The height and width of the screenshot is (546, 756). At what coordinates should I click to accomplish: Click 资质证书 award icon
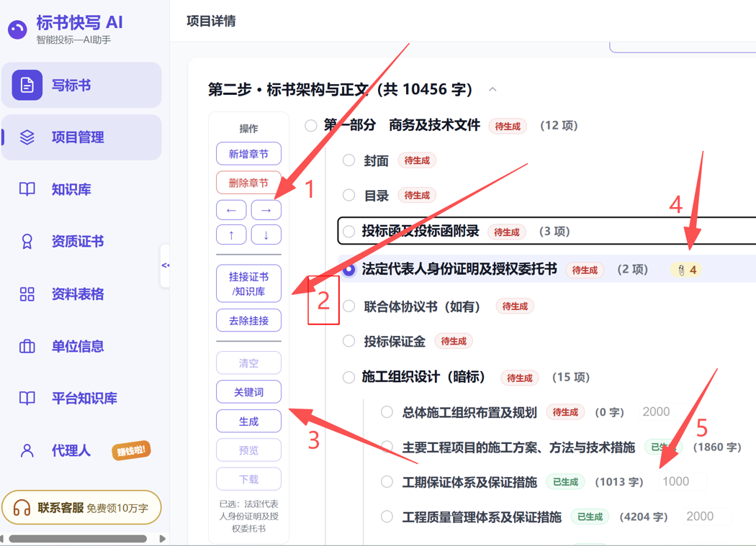tap(27, 242)
